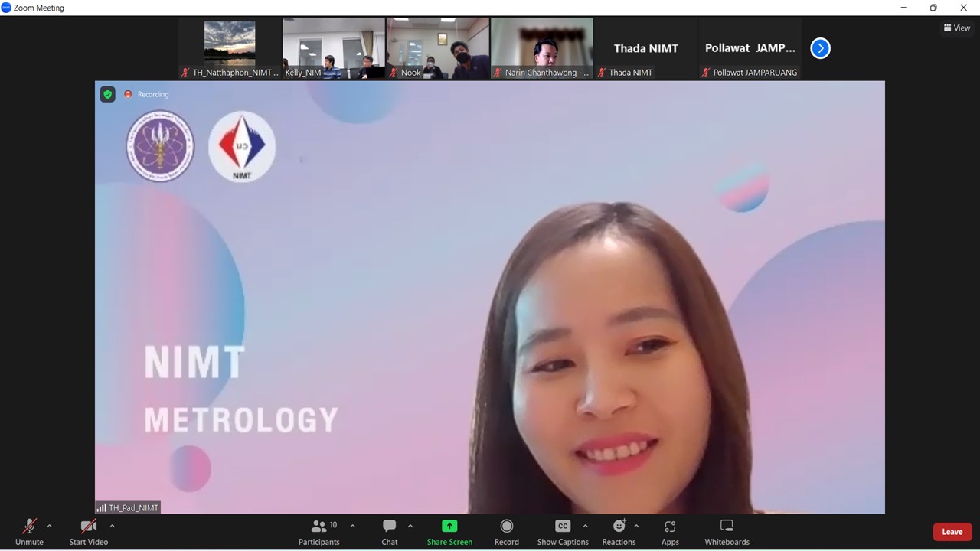Expand video options arrow beside Start Video
The image size is (980, 551).
[112, 527]
